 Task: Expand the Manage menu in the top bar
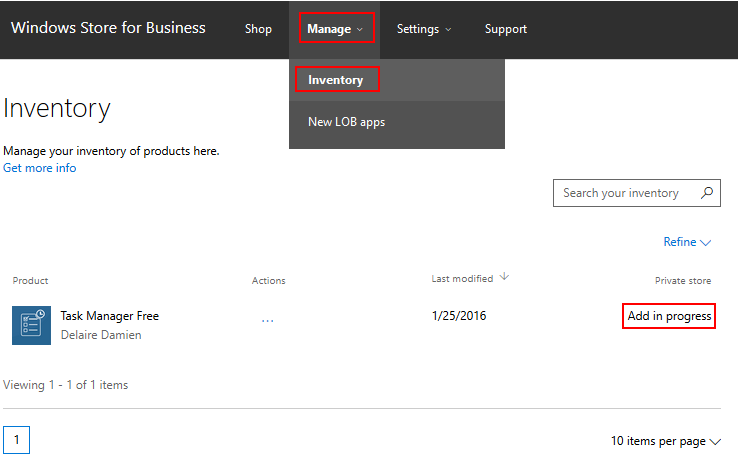[335, 29]
